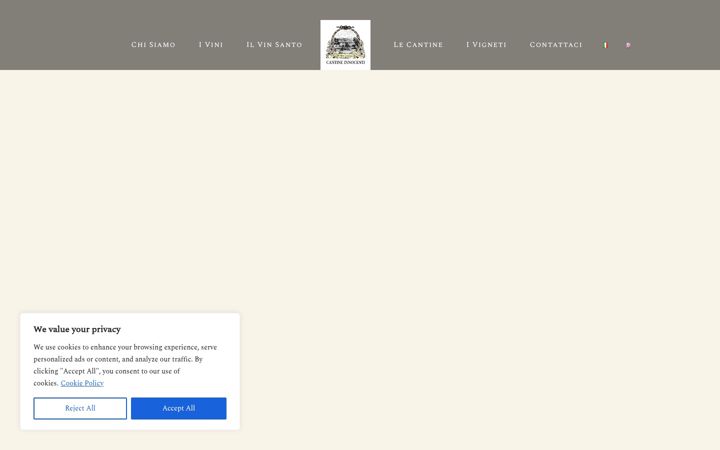The width and height of the screenshot is (720, 450).
Task: Open Il Vin Santo menu item
Action: 274,45
